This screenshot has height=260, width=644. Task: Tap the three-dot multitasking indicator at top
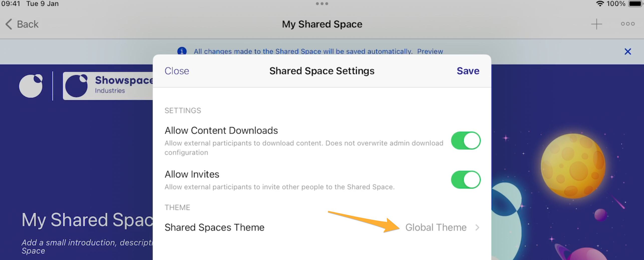pyautogui.click(x=322, y=4)
